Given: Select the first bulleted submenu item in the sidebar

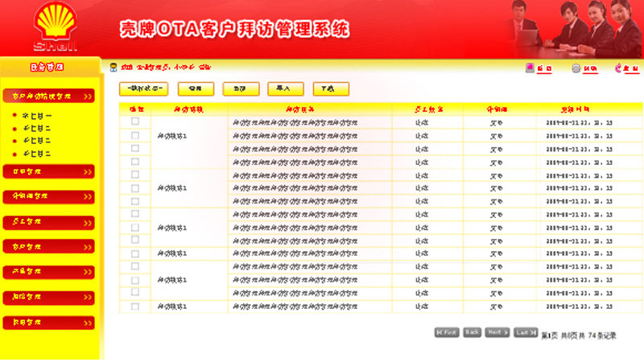Looking at the screenshot, I should 36,116.
